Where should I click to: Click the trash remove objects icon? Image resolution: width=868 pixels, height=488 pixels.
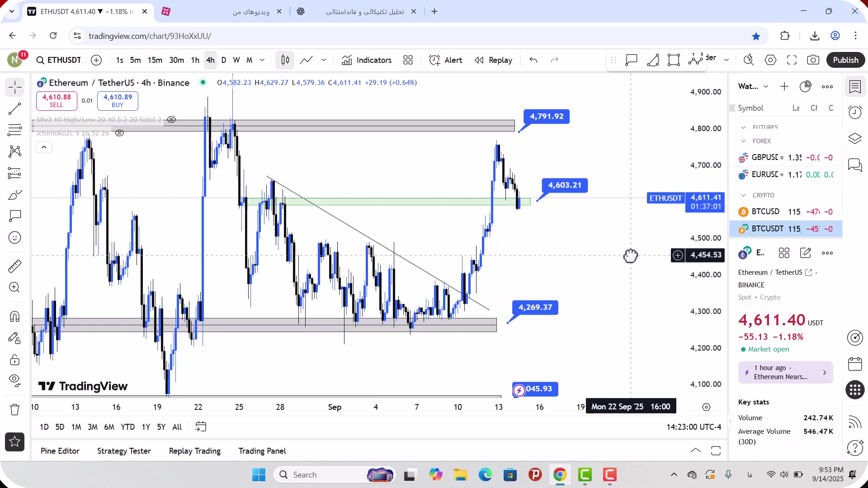14,410
